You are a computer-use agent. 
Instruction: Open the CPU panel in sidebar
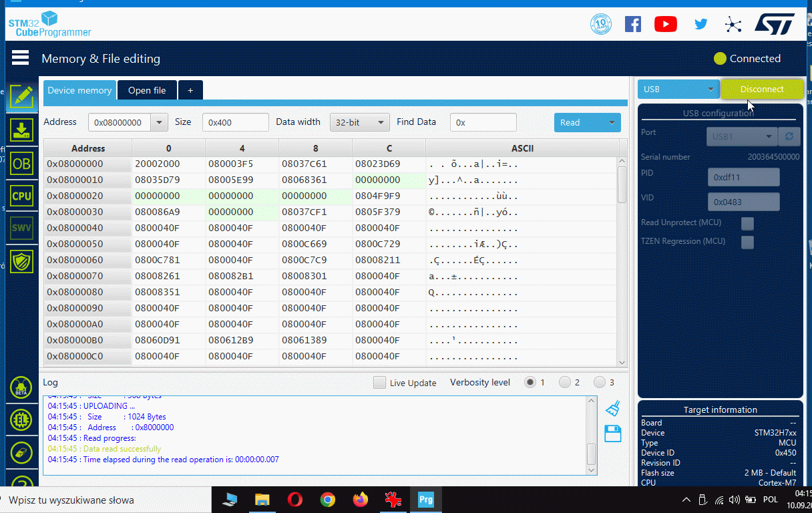[21, 196]
